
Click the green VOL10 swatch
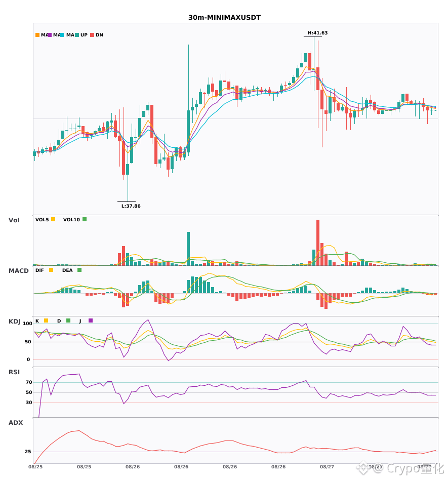click(85, 219)
